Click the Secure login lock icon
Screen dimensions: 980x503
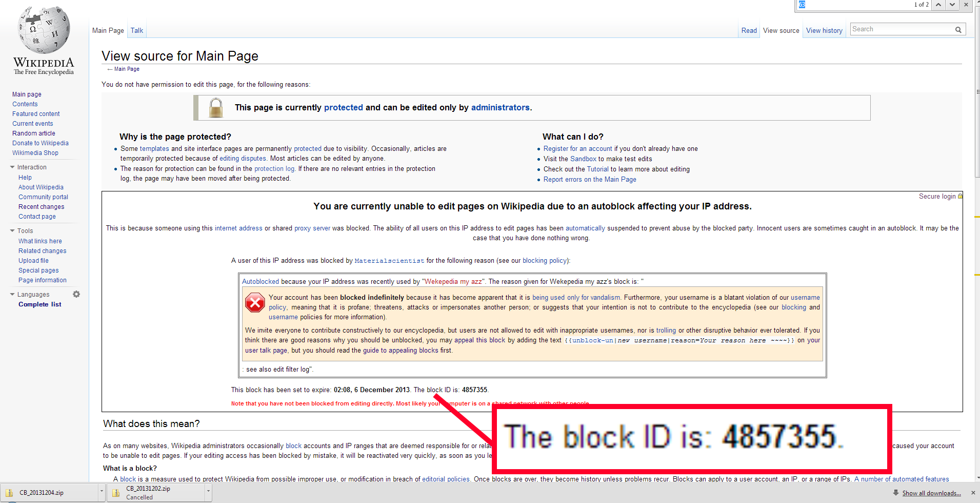coord(960,197)
